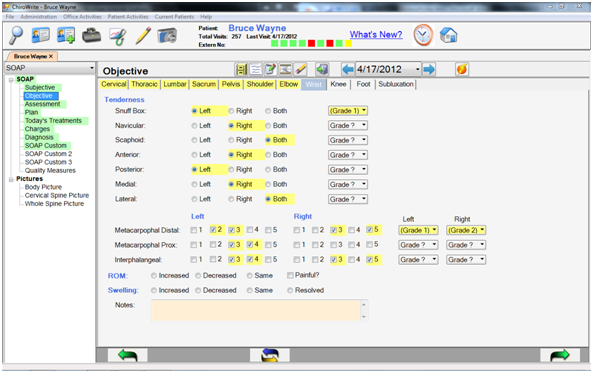Click the chart with stethoscope icon
This screenshot has height=373, width=593.
[118, 36]
